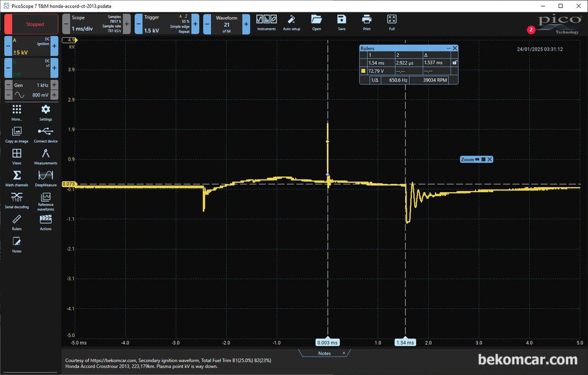Image resolution: width=588 pixels, height=375 pixels.
Task: Click the 1.54 ms time ruler handle
Action: point(405,343)
